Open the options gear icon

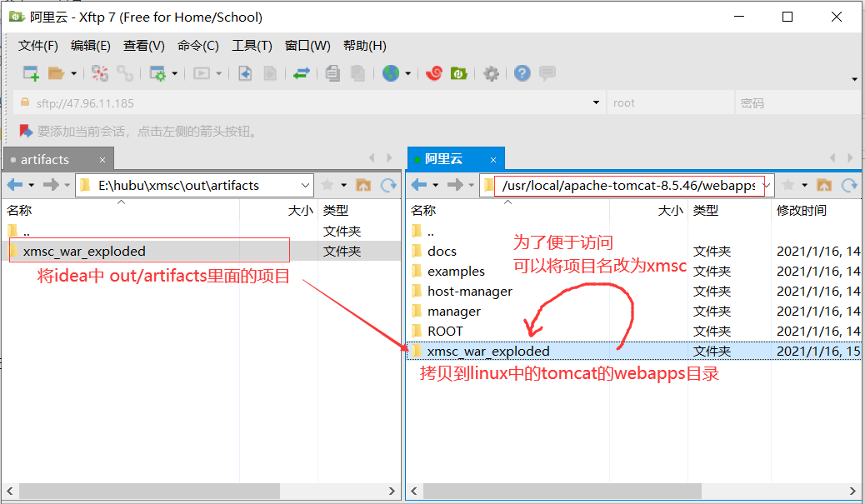[492, 73]
